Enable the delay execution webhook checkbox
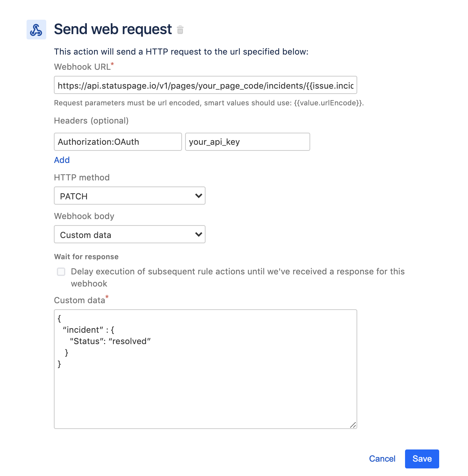The width and height of the screenshot is (468, 476). tap(61, 272)
